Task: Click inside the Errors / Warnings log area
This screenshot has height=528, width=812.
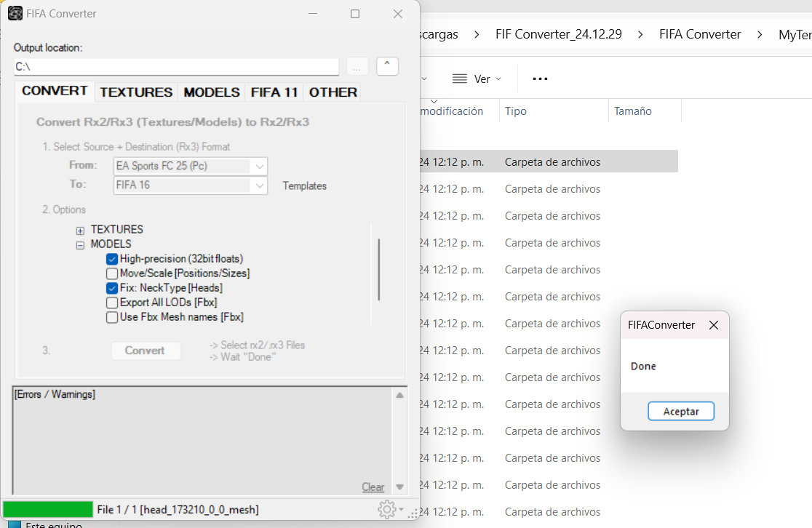Action: [202, 440]
